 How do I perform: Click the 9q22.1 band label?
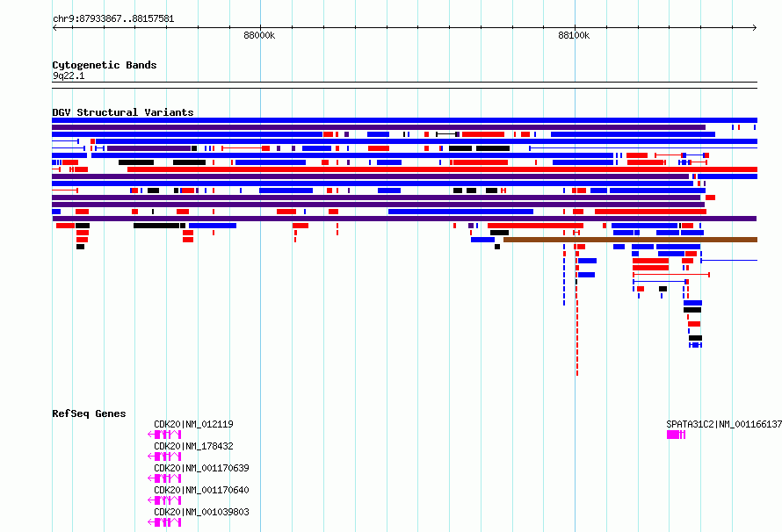69,75
